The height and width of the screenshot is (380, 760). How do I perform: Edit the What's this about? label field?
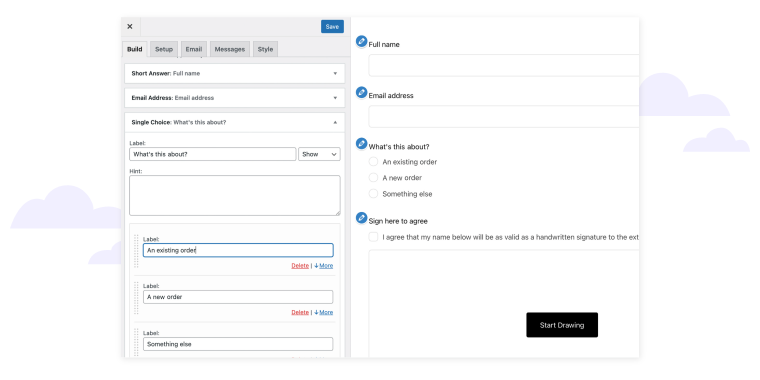click(212, 154)
